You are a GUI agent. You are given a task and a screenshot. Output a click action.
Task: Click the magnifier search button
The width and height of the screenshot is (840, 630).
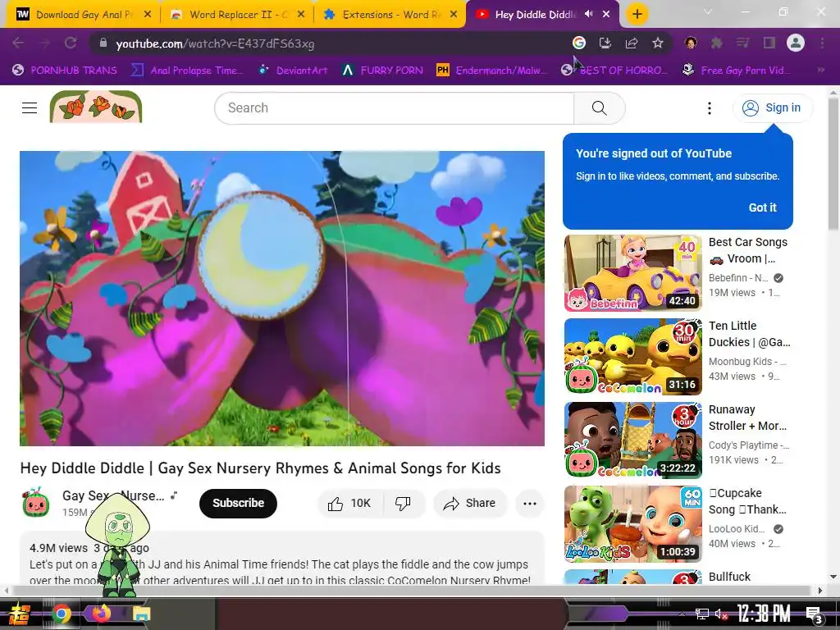tap(600, 108)
